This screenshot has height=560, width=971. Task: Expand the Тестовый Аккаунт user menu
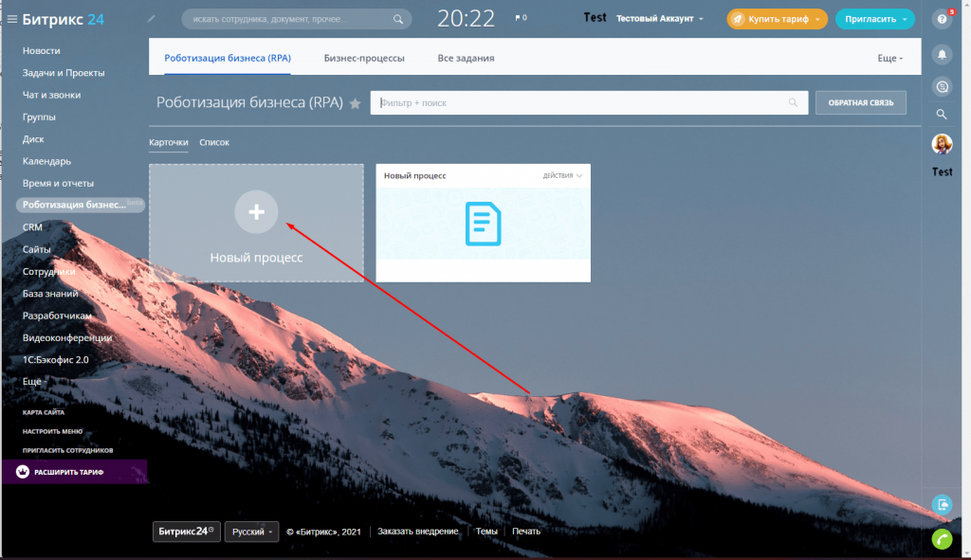(x=659, y=19)
